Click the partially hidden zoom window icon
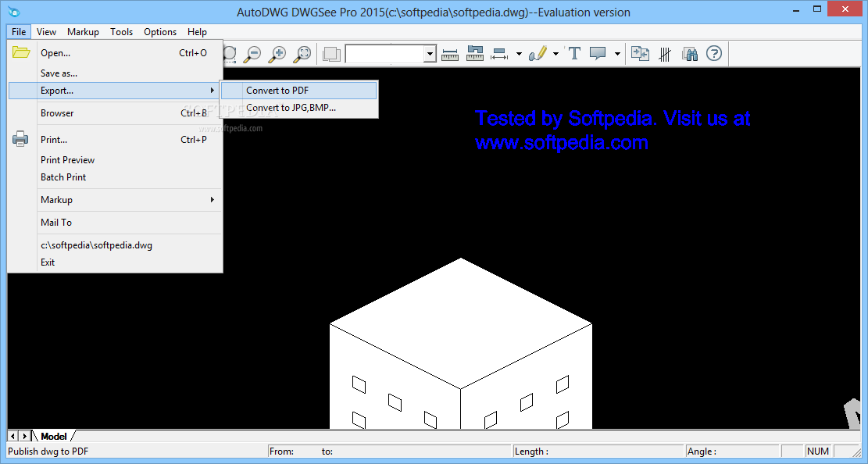868x464 pixels. (x=230, y=54)
